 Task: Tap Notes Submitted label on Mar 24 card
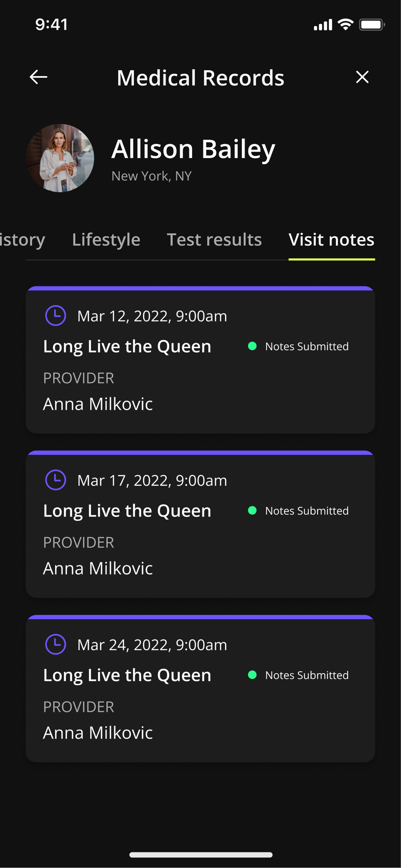(x=307, y=675)
